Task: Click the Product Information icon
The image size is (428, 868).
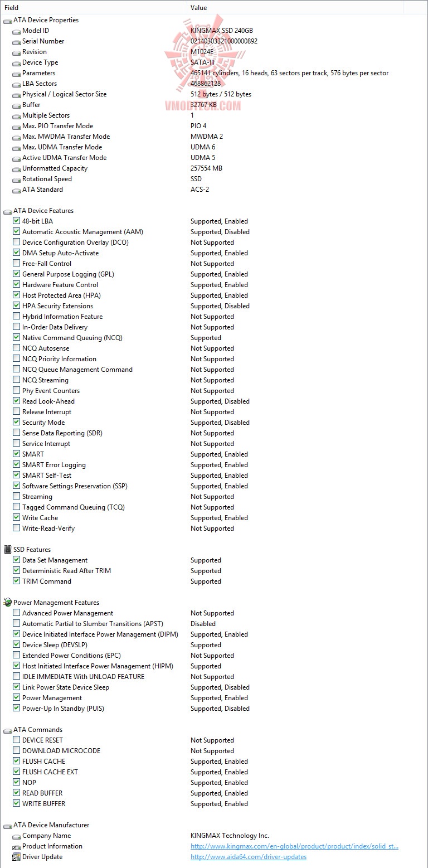Action: coord(16,846)
